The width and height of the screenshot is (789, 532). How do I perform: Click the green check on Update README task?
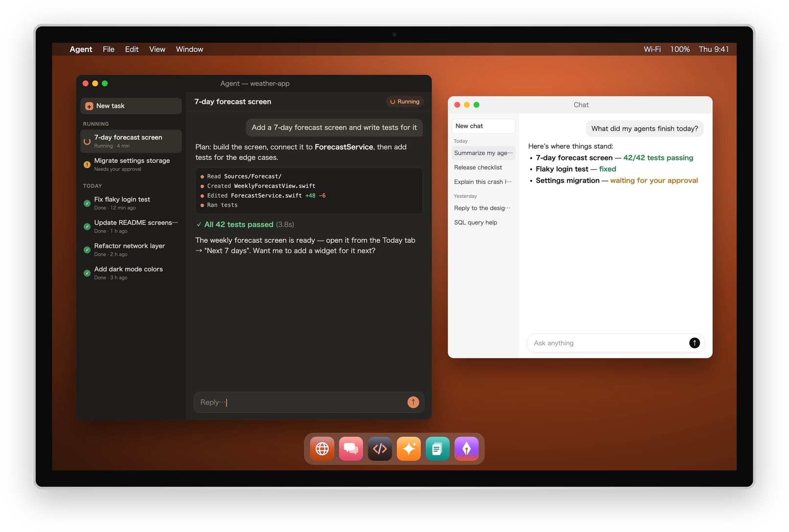coord(87,226)
